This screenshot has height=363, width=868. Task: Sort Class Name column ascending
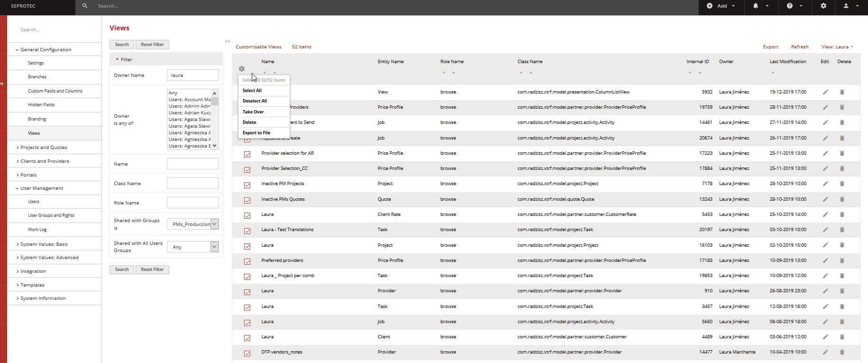pos(530,73)
